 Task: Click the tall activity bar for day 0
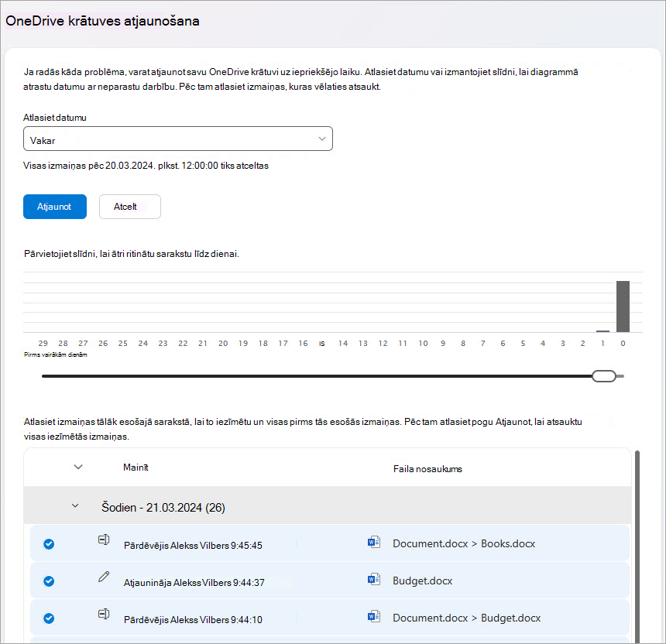click(x=623, y=307)
